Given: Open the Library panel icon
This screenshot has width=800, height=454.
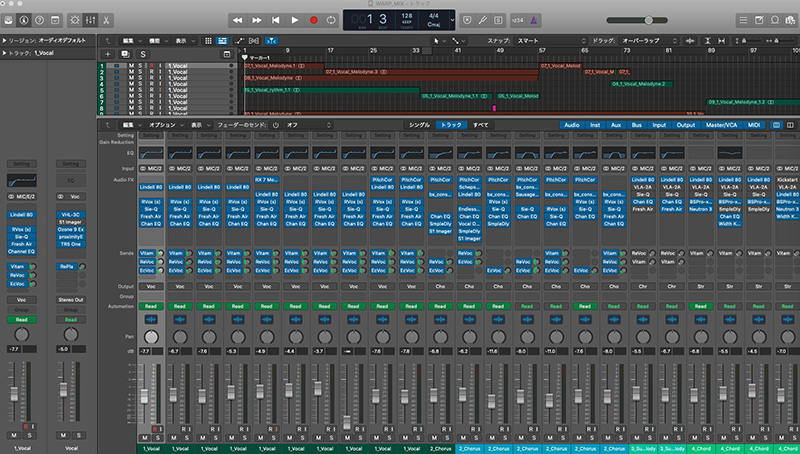Looking at the screenshot, I should pos(8,20).
